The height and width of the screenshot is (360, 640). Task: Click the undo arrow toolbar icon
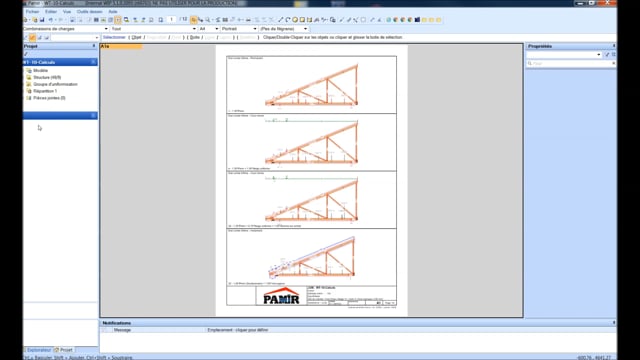[x=51, y=20]
